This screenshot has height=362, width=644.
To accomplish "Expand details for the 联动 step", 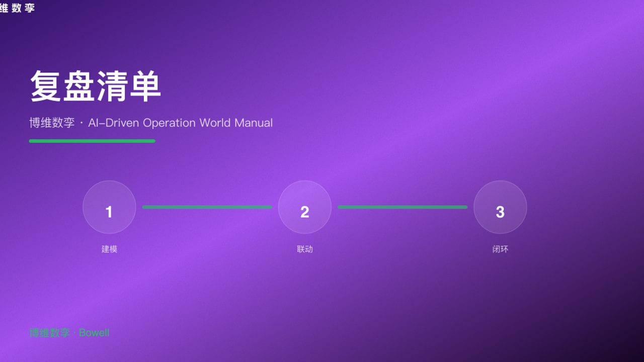I will [x=304, y=249].
